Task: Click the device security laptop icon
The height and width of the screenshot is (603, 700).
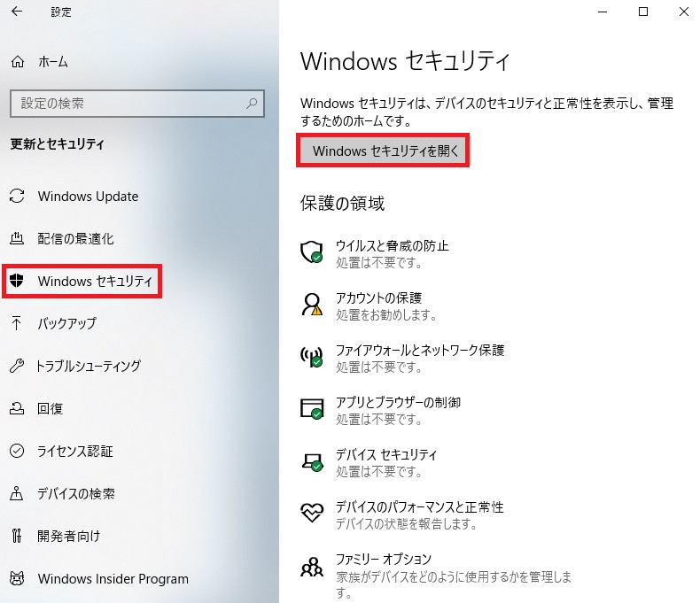Action: (x=312, y=461)
